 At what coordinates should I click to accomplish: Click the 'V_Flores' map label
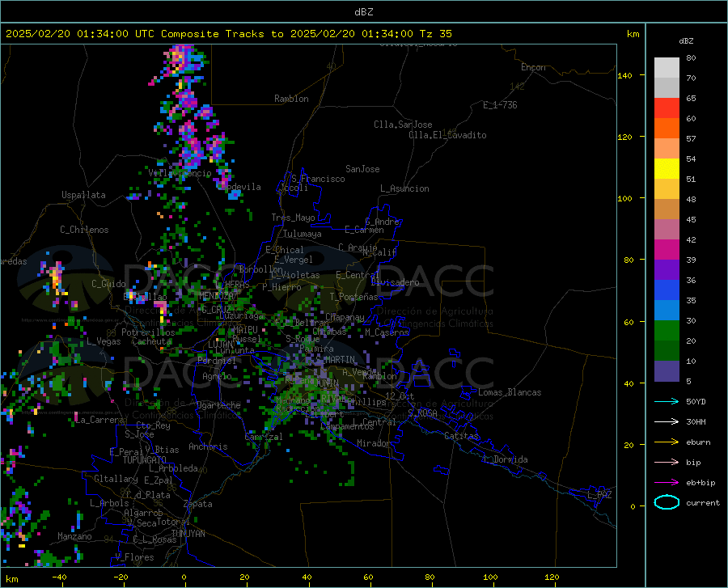134,557
